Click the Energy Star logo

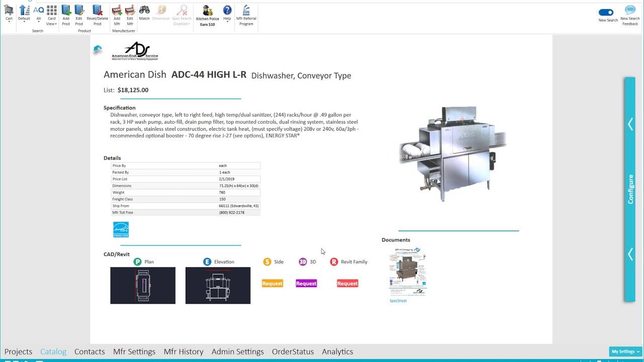point(121,229)
